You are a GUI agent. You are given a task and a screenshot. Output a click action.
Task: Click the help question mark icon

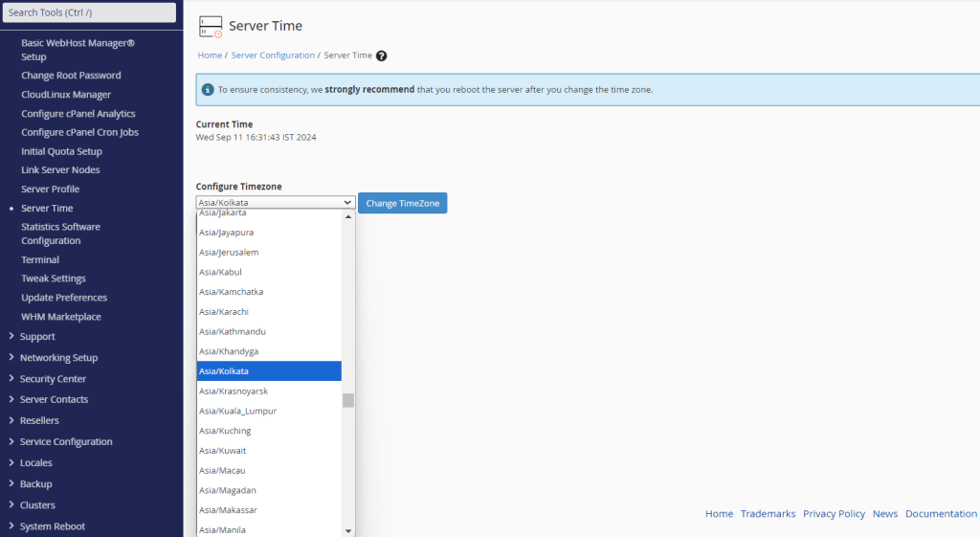coord(382,56)
